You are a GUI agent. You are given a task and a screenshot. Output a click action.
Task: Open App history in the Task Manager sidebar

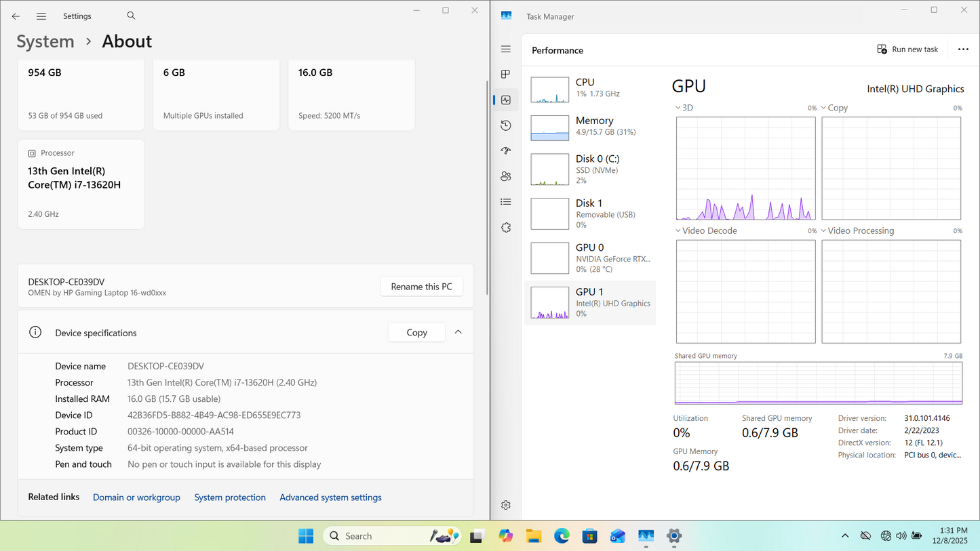pos(506,125)
